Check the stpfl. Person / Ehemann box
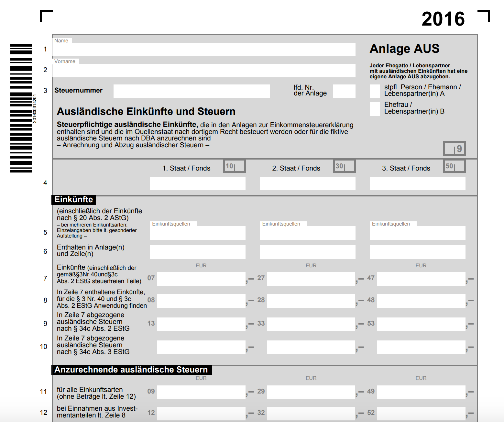This screenshot has height=422, width=504. pyautogui.click(x=375, y=91)
